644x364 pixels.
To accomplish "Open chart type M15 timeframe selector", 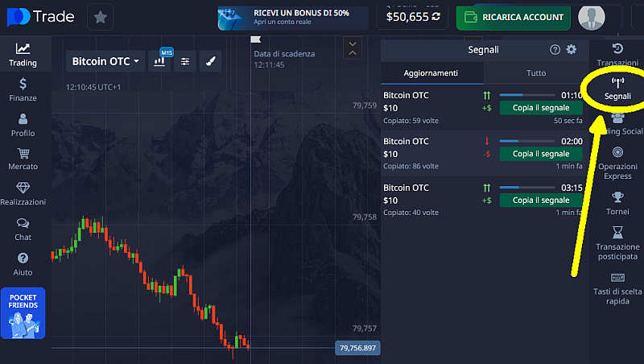I will click(159, 61).
